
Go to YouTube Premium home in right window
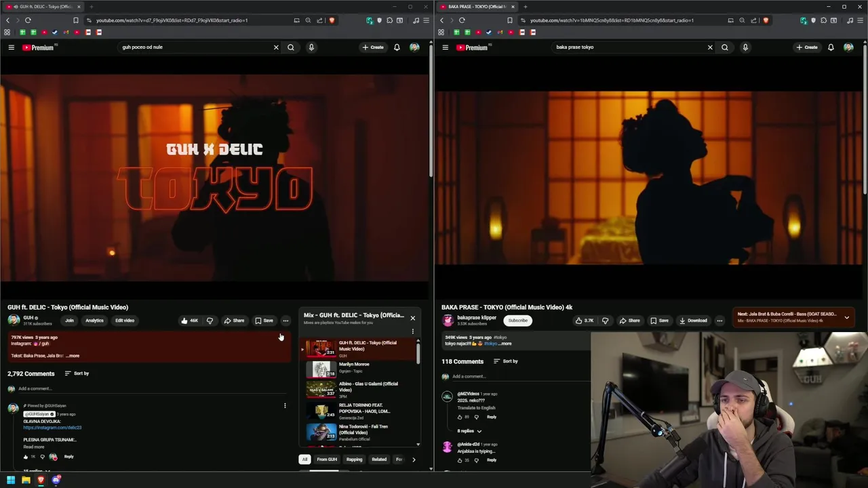point(473,47)
